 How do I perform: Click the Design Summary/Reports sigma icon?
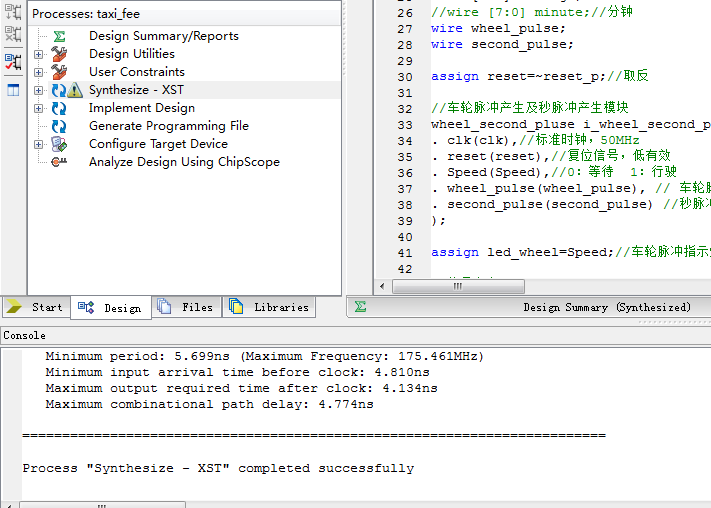click(59, 36)
